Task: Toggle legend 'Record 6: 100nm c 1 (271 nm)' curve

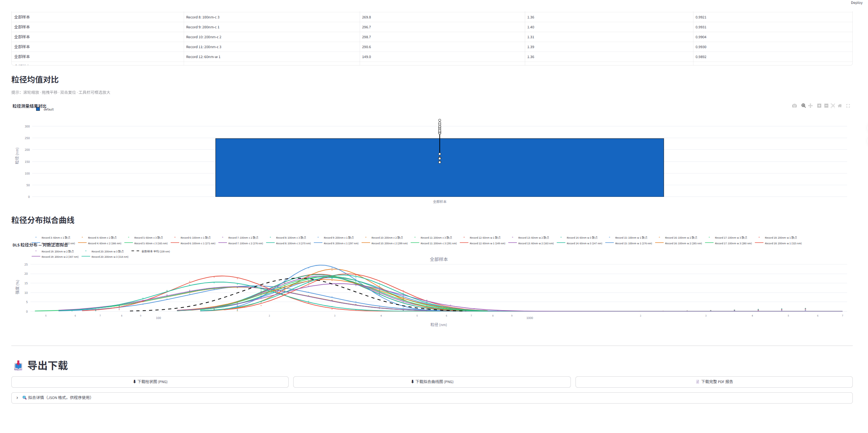Action: (x=193, y=244)
